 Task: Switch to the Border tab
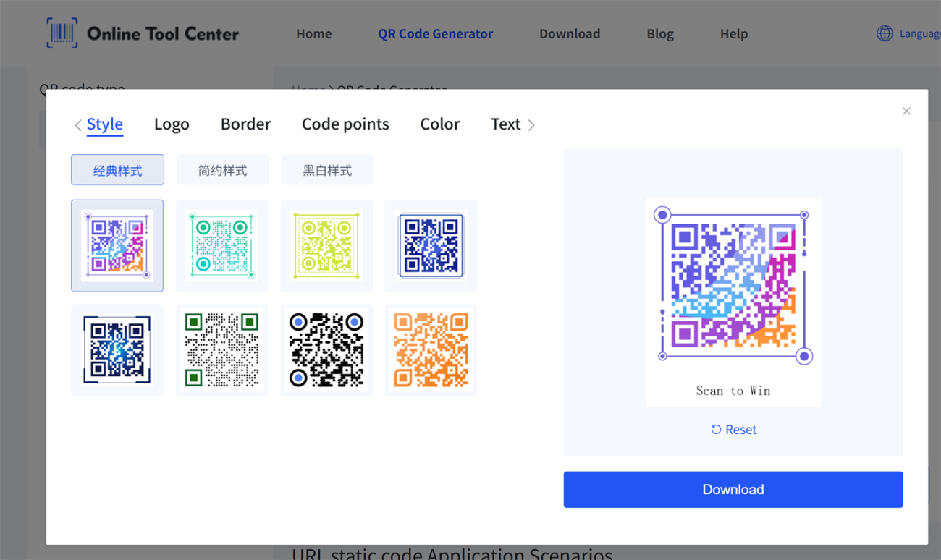(x=245, y=124)
